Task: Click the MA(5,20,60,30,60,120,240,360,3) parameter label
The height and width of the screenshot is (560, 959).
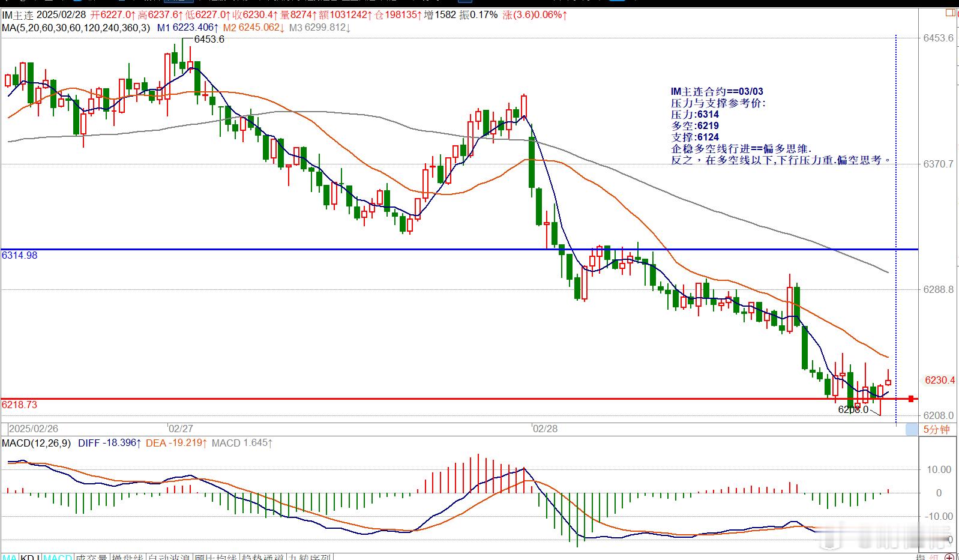Action: [x=76, y=27]
